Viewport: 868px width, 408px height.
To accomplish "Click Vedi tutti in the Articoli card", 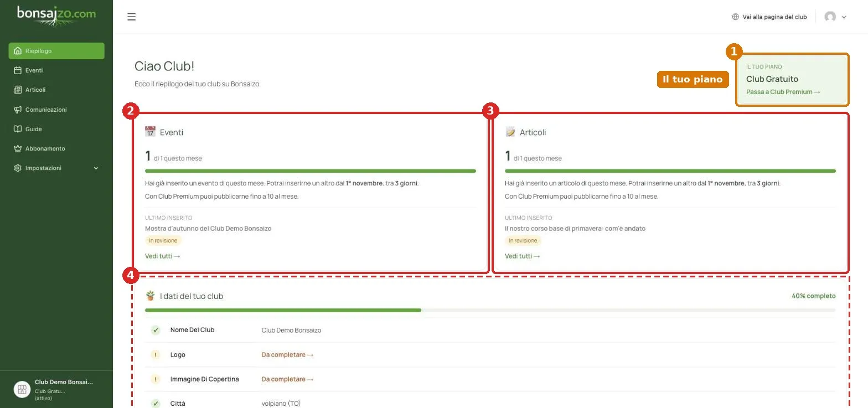I will (x=523, y=256).
